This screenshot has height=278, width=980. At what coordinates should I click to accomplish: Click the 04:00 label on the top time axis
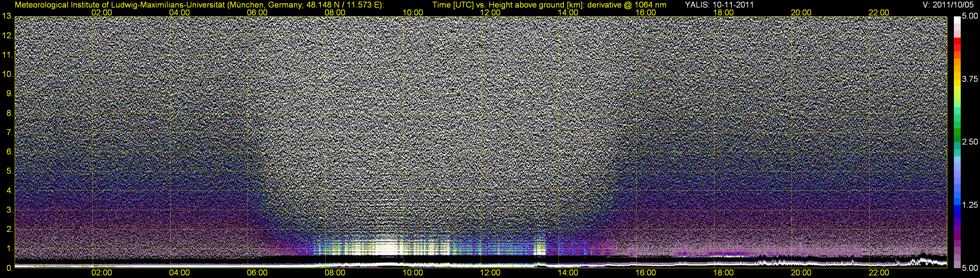click(180, 12)
